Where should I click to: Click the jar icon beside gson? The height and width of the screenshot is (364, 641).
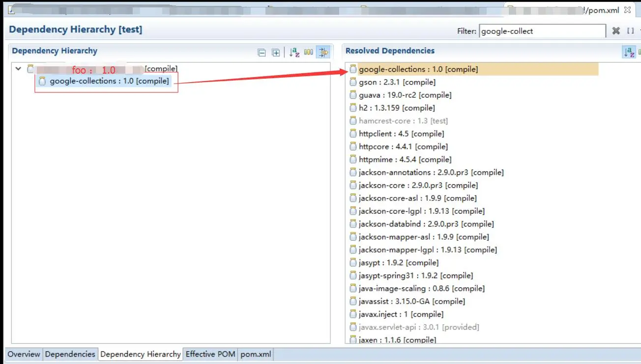[x=353, y=82]
